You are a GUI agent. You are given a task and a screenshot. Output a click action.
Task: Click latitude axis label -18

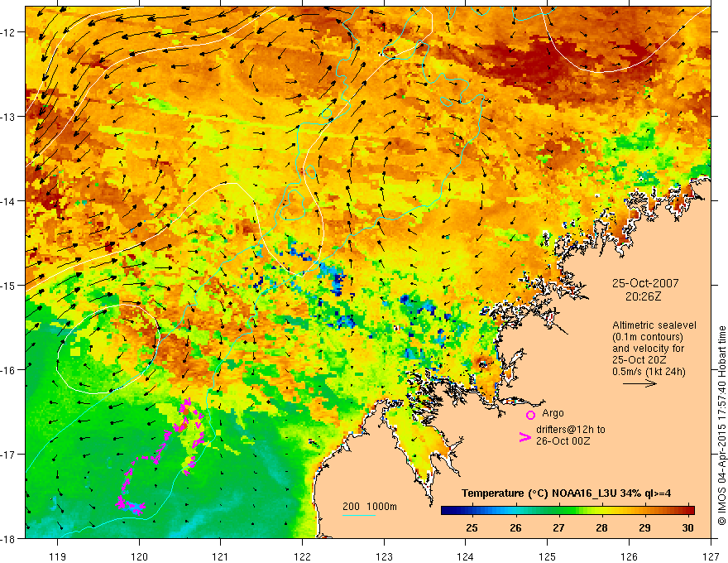[x=10, y=539]
